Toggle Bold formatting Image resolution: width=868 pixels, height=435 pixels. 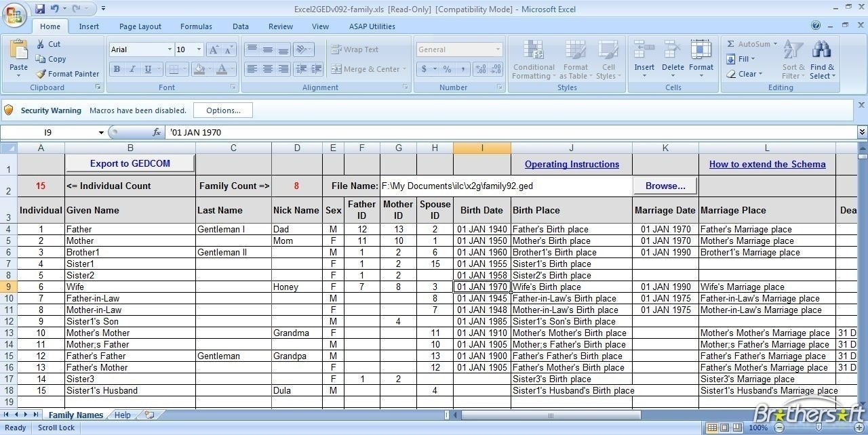[x=117, y=69]
